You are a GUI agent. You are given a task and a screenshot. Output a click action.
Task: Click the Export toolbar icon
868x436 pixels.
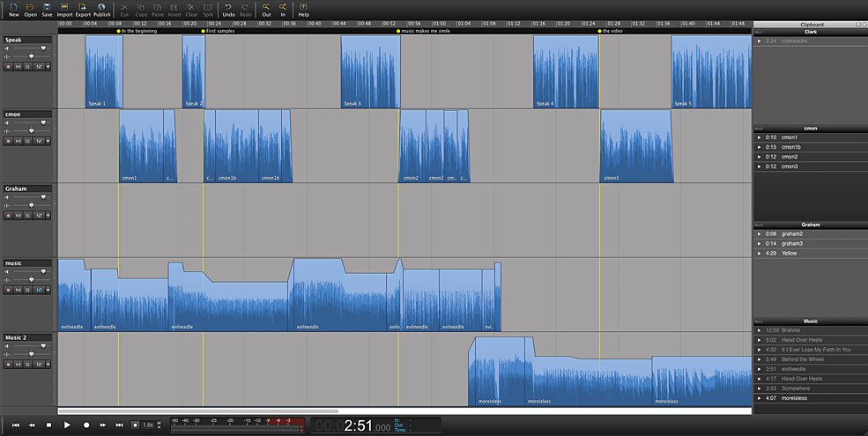click(83, 7)
